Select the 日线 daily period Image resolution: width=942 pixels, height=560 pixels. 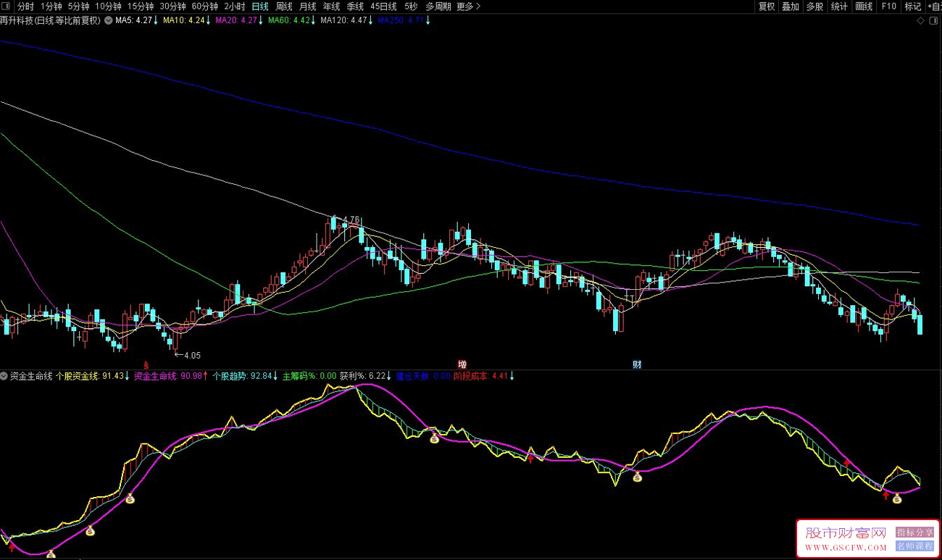(260, 7)
